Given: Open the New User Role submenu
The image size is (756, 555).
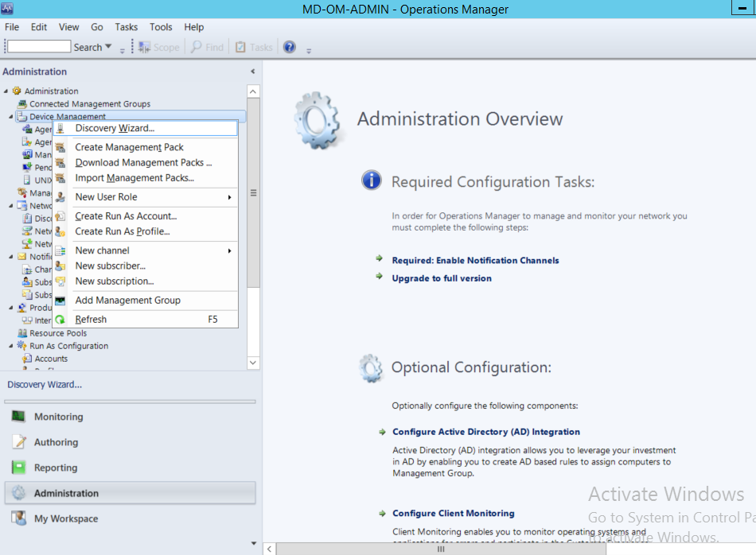Looking at the screenshot, I should [107, 196].
